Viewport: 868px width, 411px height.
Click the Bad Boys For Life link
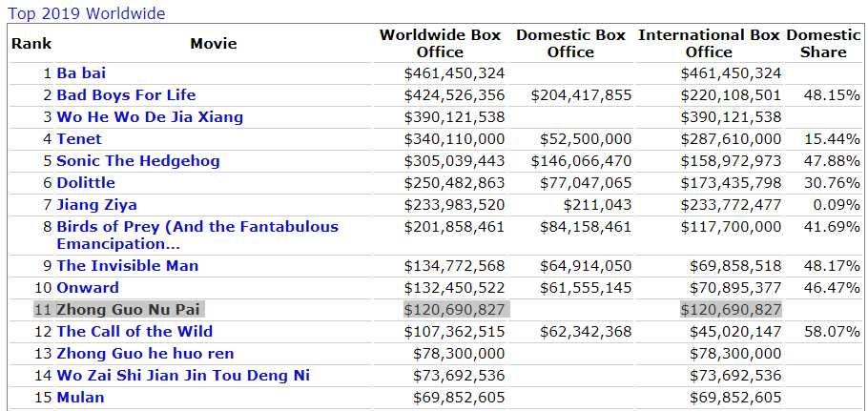[x=126, y=95]
